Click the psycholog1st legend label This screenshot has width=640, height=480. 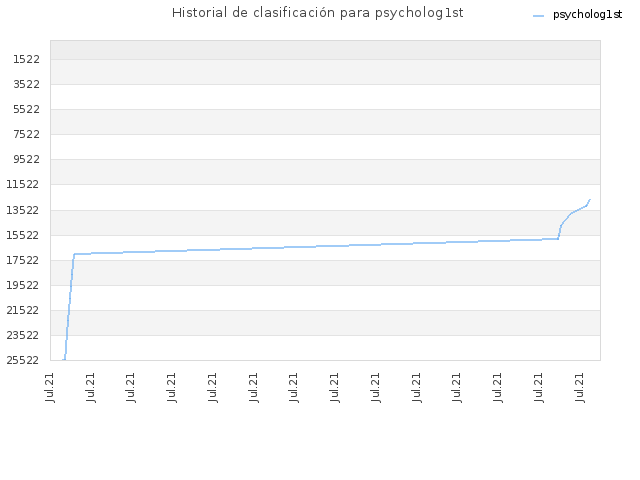click(587, 15)
